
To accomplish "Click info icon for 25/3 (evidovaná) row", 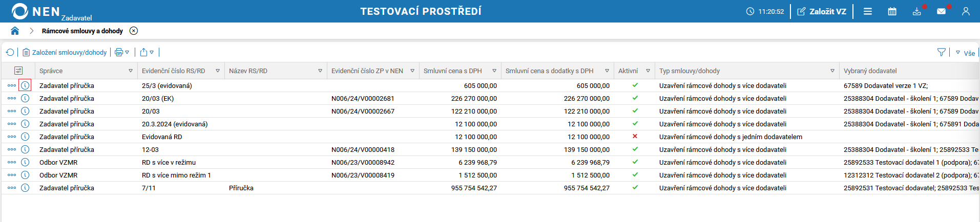I will pos(25,85).
